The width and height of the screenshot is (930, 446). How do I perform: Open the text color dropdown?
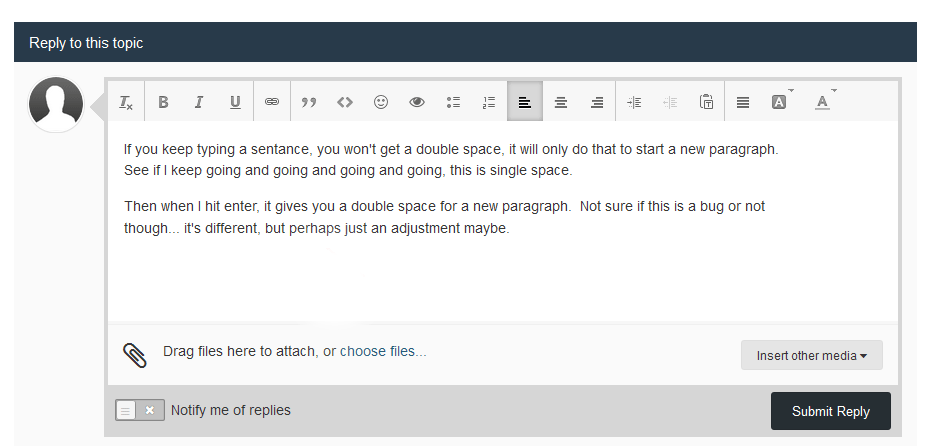[823, 102]
